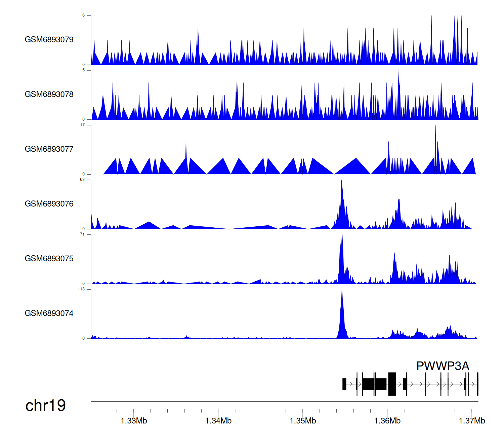Click the GSM6893079 track label
Screen dimensions: 504x444
[x=49, y=40]
